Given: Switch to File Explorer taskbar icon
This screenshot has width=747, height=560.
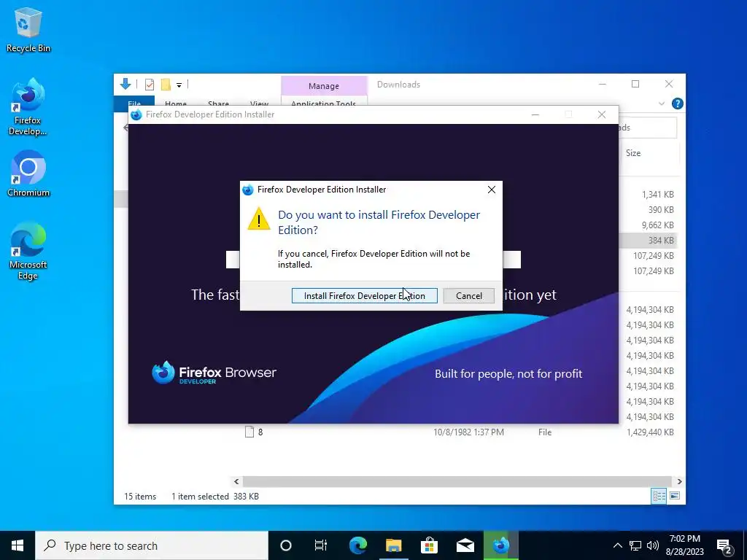Looking at the screenshot, I should (393, 545).
